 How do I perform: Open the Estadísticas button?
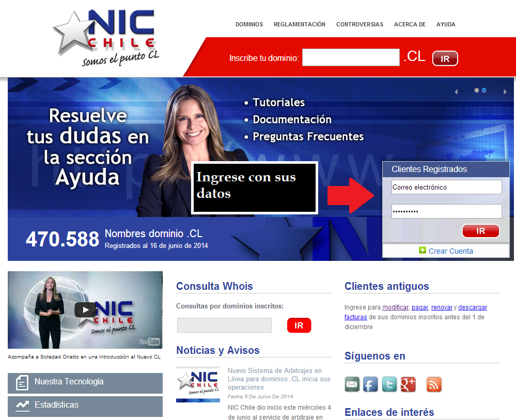[85, 406]
